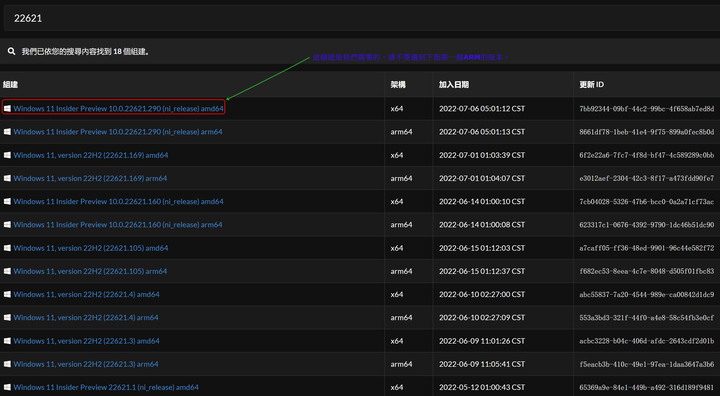The width and height of the screenshot is (720, 396).
Task: Click Windows logo icon of 22621.169 amd64 row
Action: pyautogui.click(x=7, y=155)
